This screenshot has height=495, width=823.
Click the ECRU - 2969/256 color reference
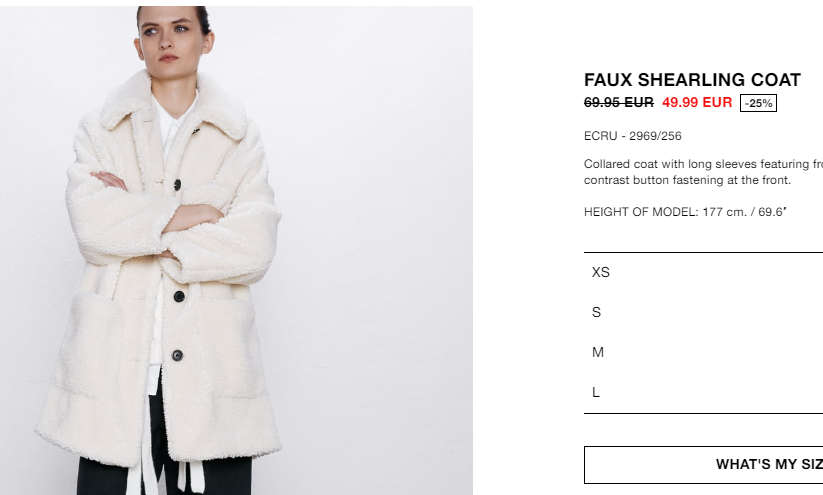coord(632,136)
